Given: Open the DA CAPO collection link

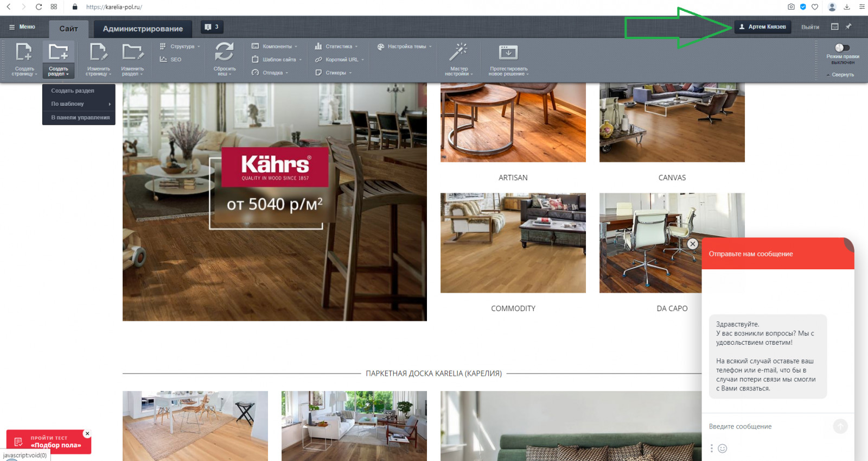Looking at the screenshot, I should pyautogui.click(x=672, y=308).
